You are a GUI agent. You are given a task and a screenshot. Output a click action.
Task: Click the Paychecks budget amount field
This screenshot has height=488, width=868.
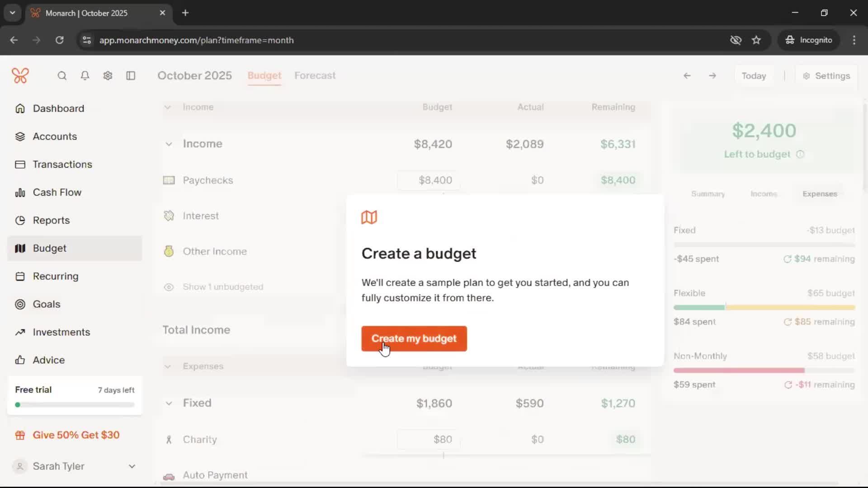pyautogui.click(x=429, y=180)
